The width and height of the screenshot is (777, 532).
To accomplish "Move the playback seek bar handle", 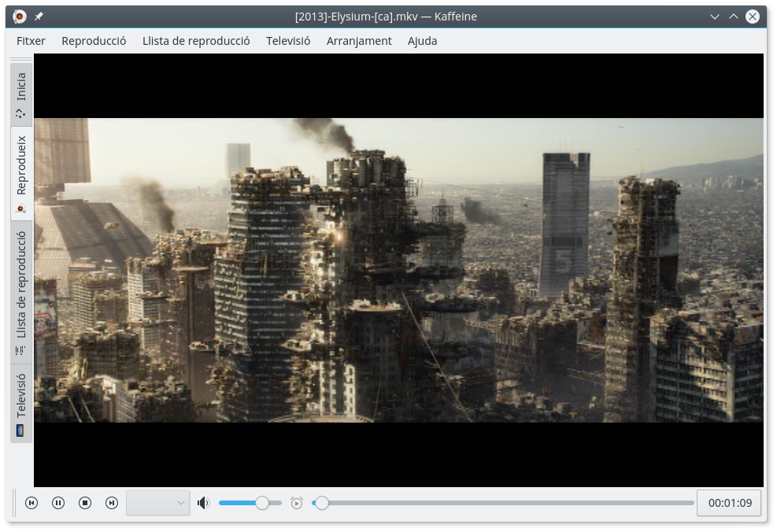I will click(322, 503).
